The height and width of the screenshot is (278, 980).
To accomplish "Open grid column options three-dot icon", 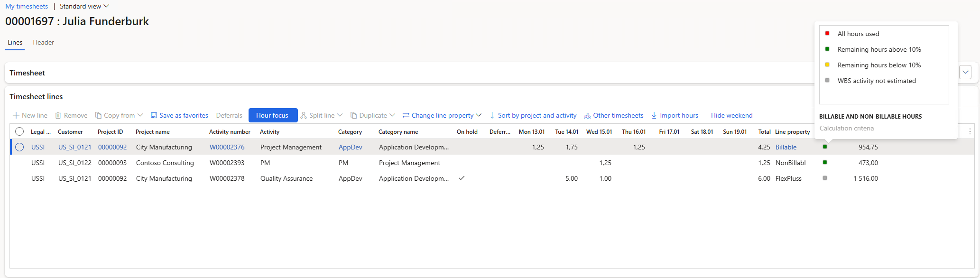I will tap(970, 131).
